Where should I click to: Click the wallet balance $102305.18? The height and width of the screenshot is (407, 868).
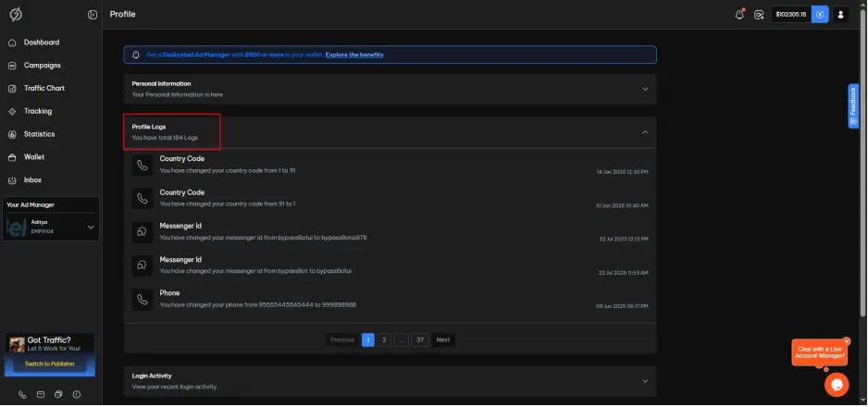(791, 15)
